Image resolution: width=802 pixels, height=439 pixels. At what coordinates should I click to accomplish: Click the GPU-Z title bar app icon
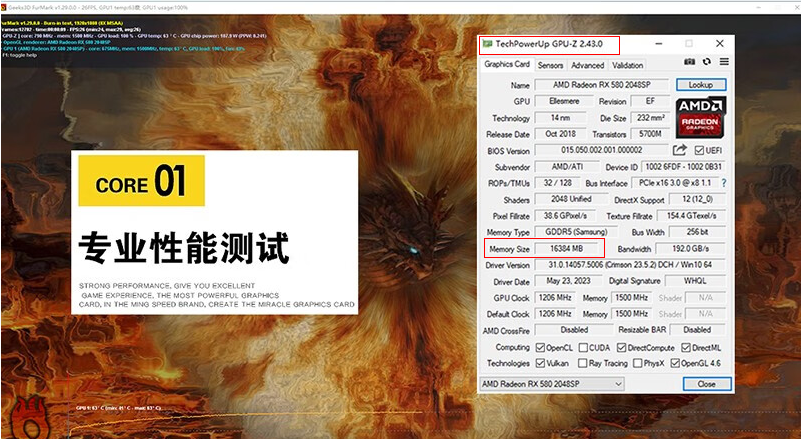click(487, 44)
